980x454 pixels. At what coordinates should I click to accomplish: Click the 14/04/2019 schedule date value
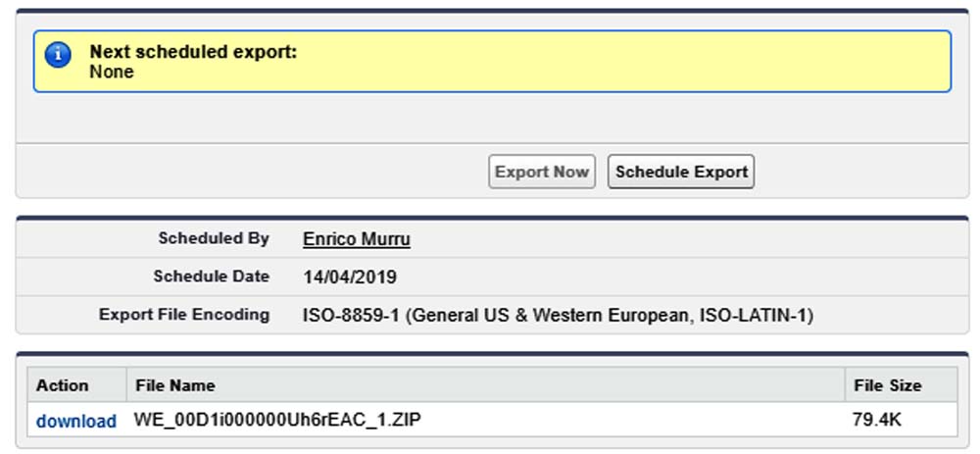(x=350, y=277)
